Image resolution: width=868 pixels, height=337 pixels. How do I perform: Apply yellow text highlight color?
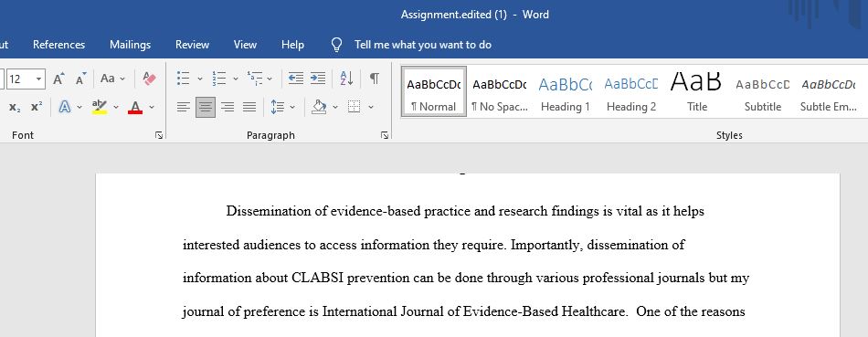click(100, 108)
